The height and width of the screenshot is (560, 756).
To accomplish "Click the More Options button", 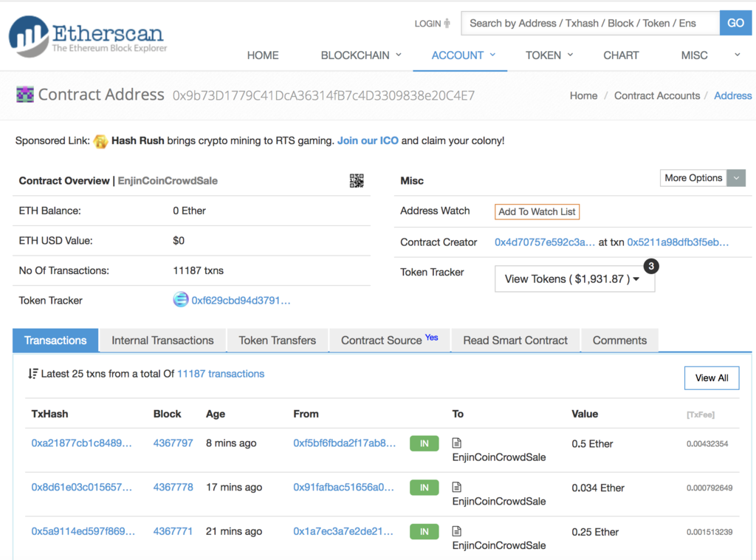I will click(x=693, y=178).
